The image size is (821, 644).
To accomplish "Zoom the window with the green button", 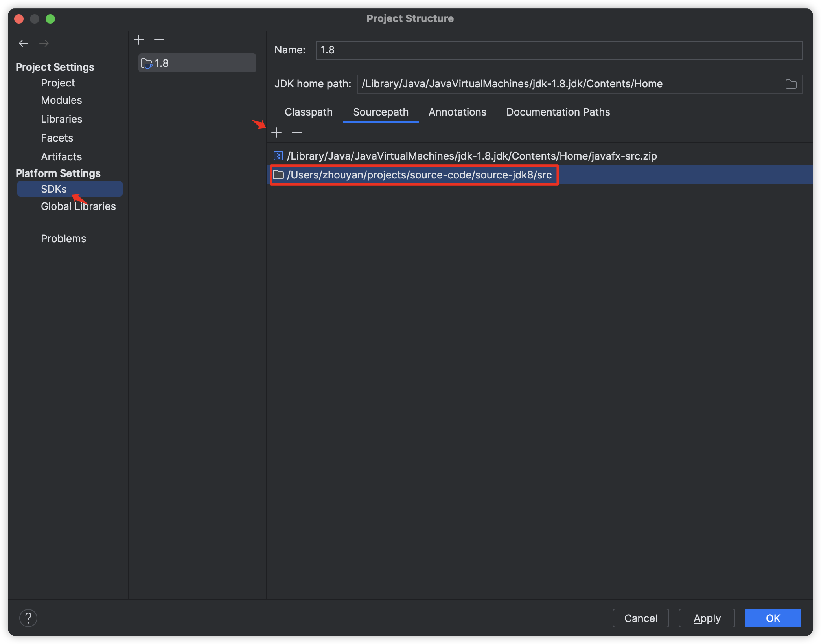I will pos(50,19).
